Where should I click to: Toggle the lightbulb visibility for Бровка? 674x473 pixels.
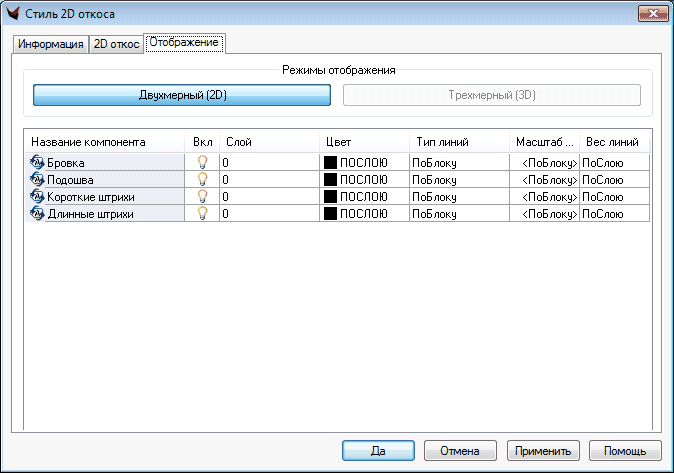pyautogui.click(x=202, y=162)
